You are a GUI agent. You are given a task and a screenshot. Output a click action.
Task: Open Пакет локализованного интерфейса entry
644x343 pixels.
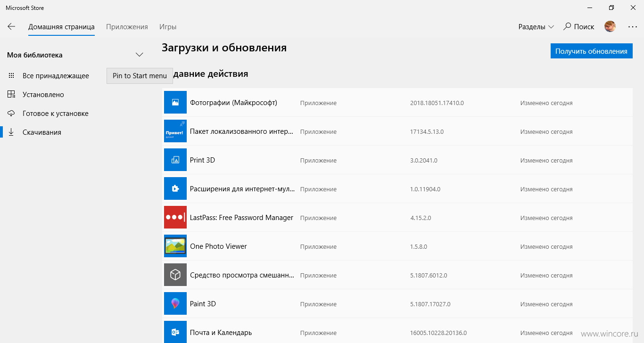point(242,131)
